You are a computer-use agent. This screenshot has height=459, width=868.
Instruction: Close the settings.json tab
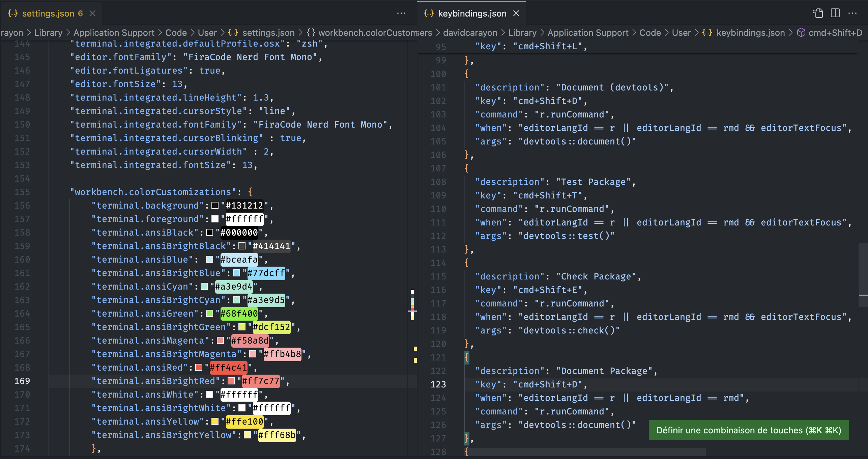(92, 13)
